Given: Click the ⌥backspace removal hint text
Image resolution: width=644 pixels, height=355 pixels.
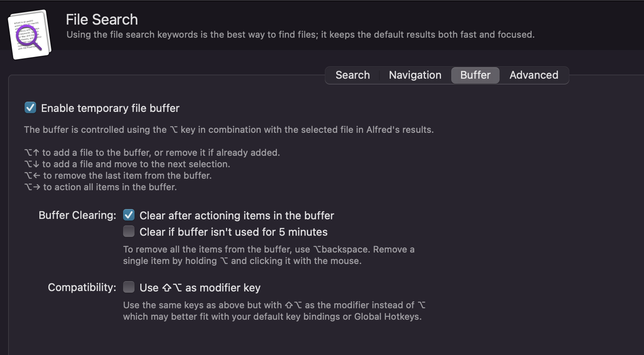Looking at the screenshot, I should (268, 255).
